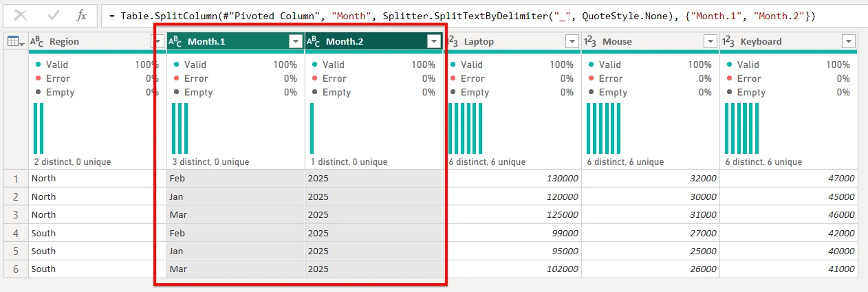Click the Mouse cell 32000

650,179
